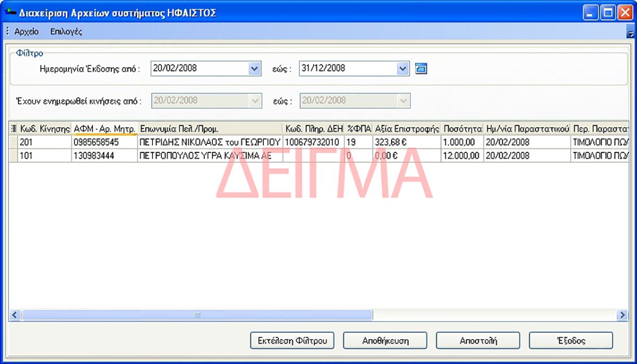
Task: Select the row for ΠΕΤΡΟΠΟΥΛΟΣ ΥΓΡΑ ΚΑΥΣΙΜΑ ΑΕ
Action: tap(209, 155)
